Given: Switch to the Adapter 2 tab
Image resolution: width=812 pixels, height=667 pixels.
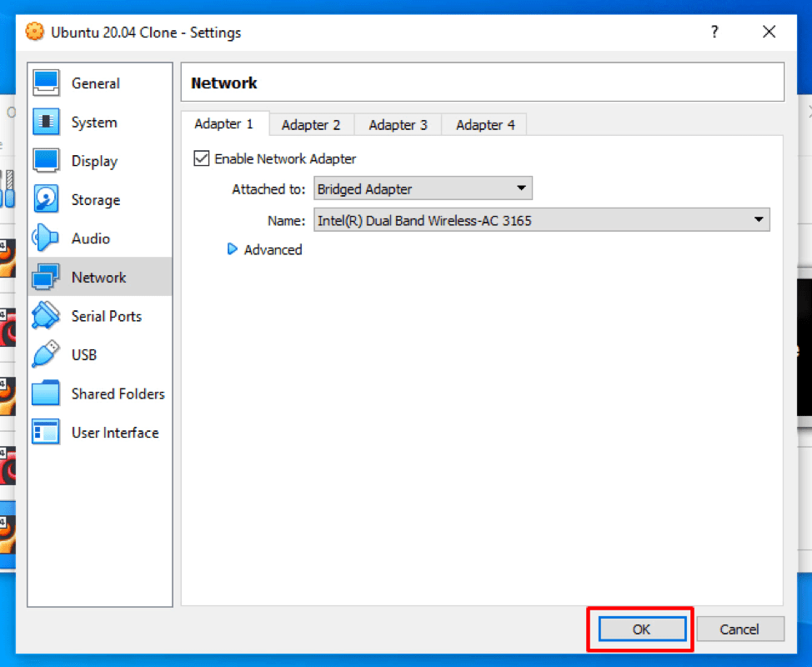Looking at the screenshot, I should 312,124.
